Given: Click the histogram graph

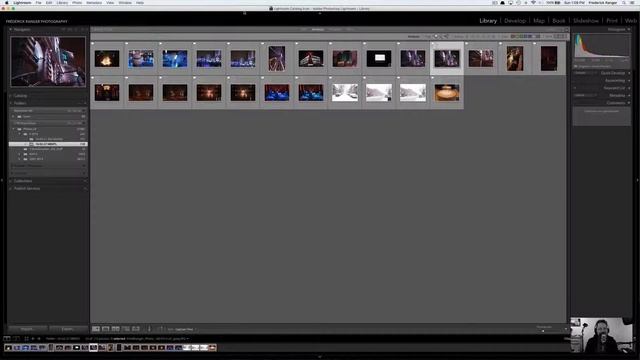Looking at the screenshot, I should [602, 46].
